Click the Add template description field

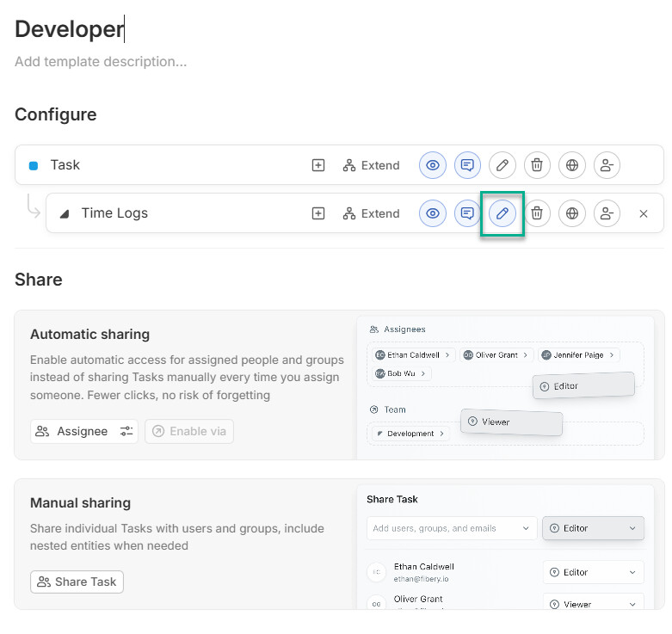101,62
